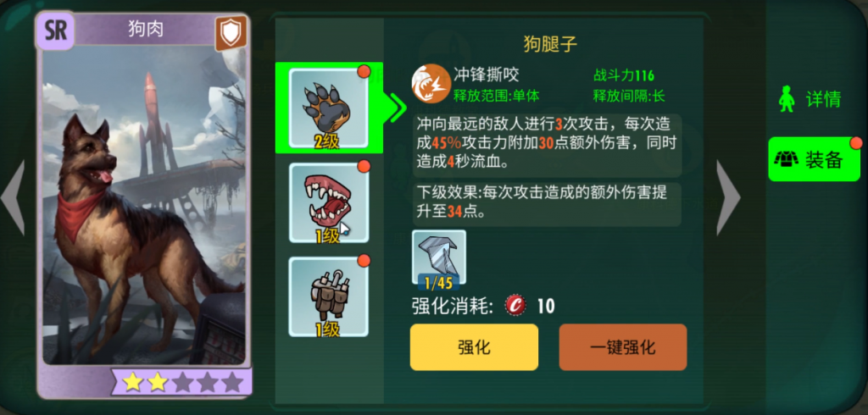Viewport: 868px width, 415px height.
Task: Go to previous character with left arrow
Action: tap(14, 197)
